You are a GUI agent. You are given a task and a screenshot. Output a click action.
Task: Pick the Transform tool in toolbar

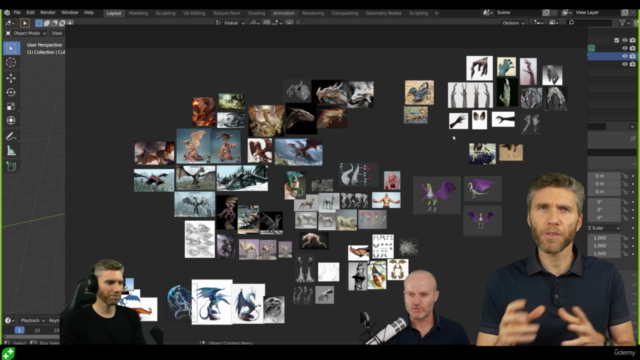click(11, 120)
